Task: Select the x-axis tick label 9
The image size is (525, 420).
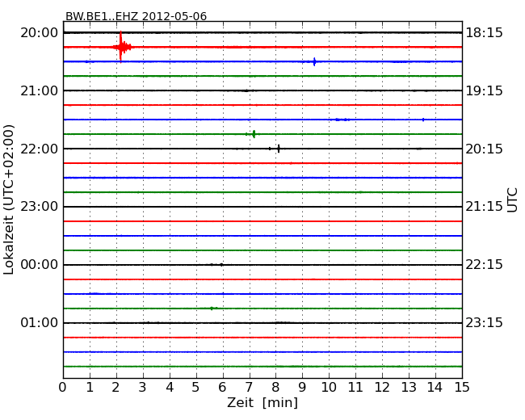Action: point(302,387)
